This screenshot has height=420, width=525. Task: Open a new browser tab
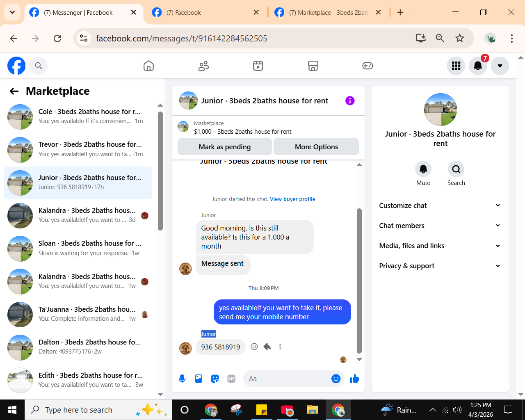coord(400,12)
